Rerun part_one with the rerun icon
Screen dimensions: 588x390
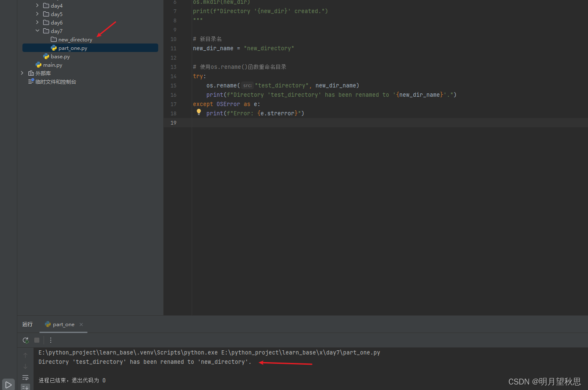pos(26,340)
